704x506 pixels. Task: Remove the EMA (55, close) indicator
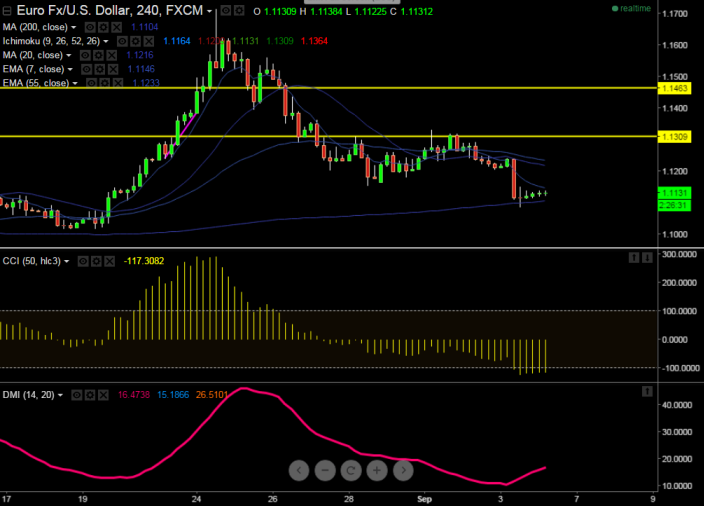(x=118, y=83)
